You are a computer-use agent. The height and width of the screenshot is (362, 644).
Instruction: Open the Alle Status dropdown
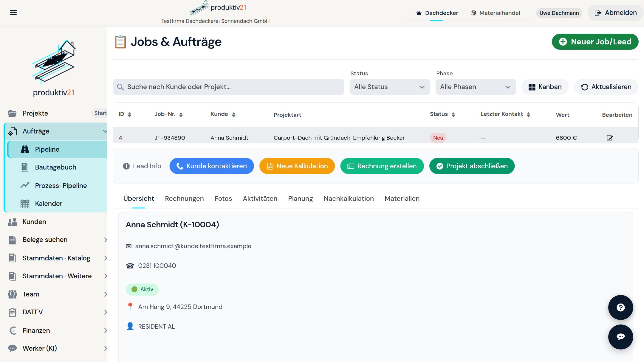[x=390, y=87]
